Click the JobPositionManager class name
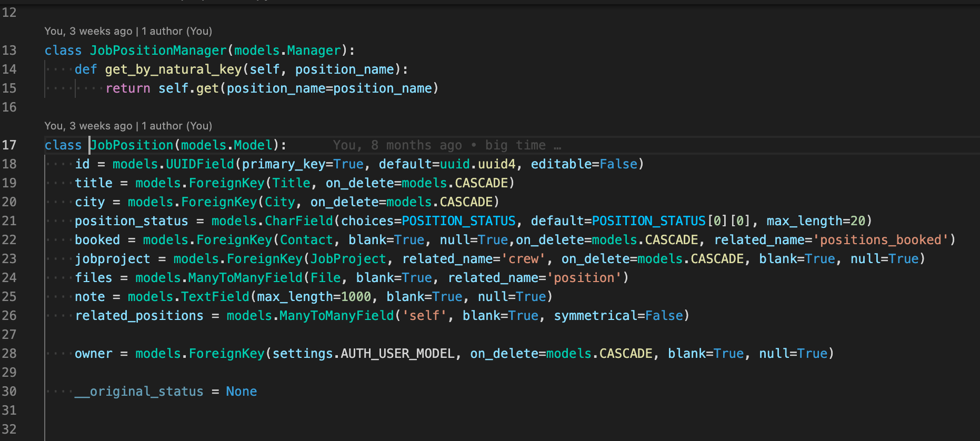The height and width of the screenshot is (441, 980). click(158, 51)
